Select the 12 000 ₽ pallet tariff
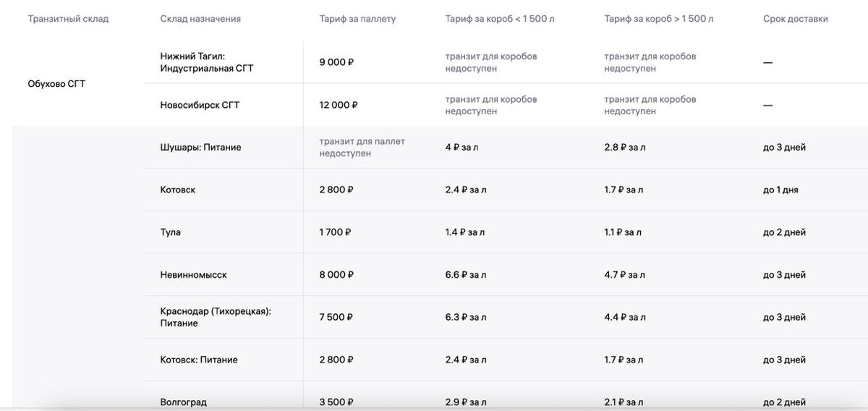Viewport: 868px width, 411px height. coord(339,105)
